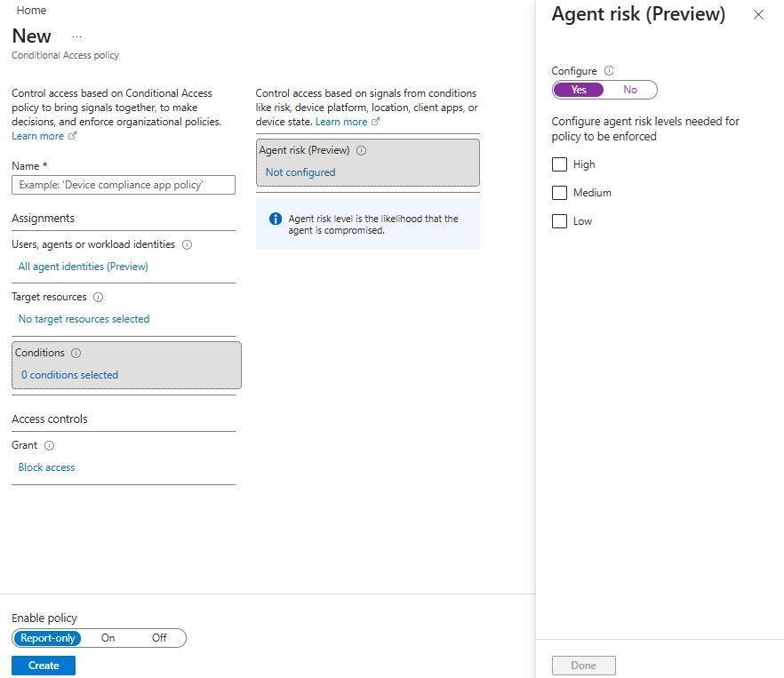Viewport: 784px width, 678px height.
Task: Set Enable policy to Off
Action: pos(159,638)
